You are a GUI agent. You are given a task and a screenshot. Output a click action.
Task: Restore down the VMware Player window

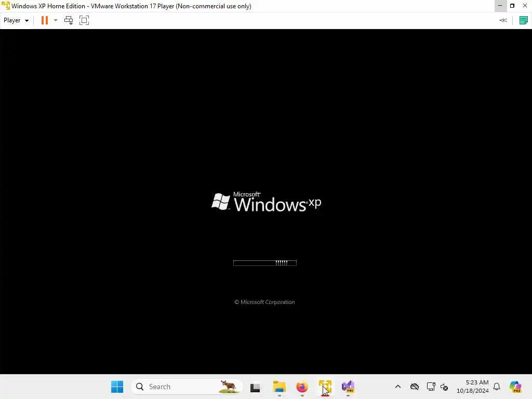pyautogui.click(x=512, y=6)
